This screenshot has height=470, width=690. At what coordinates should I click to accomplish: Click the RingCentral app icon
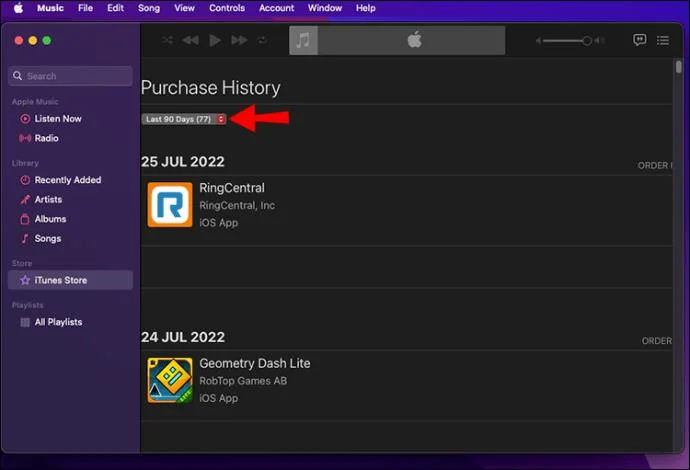(170, 204)
